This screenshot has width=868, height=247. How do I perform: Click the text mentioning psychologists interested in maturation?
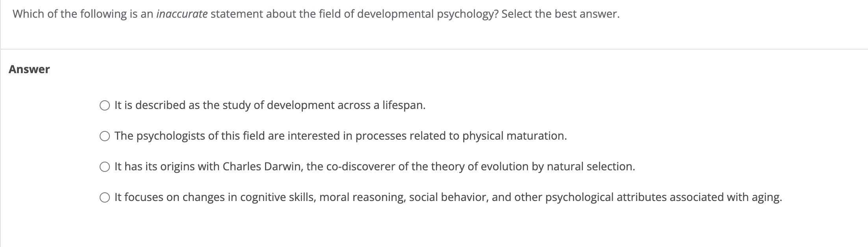[341, 136]
